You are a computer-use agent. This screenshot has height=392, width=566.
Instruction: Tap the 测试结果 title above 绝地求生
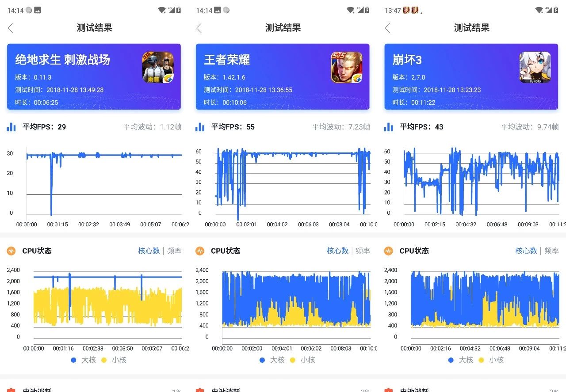[x=94, y=28]
